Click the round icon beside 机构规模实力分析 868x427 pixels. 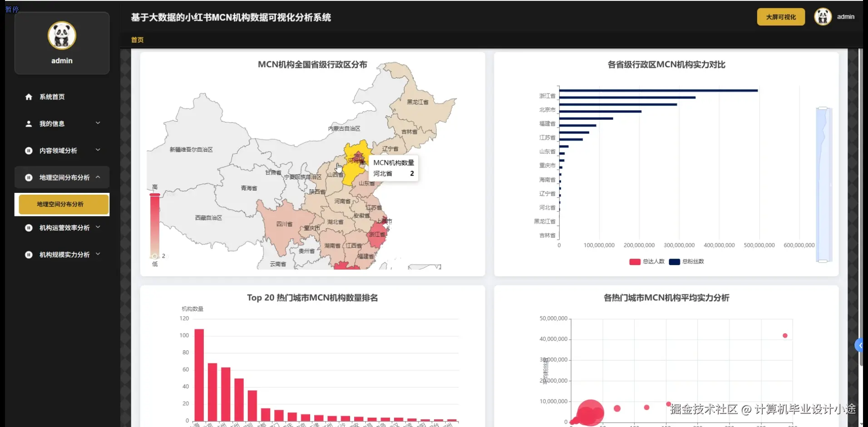[x=29, y=255]
